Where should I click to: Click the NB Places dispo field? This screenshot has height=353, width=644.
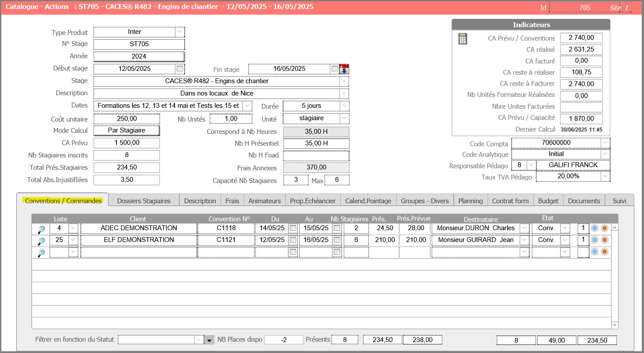[x=284, y=340]
